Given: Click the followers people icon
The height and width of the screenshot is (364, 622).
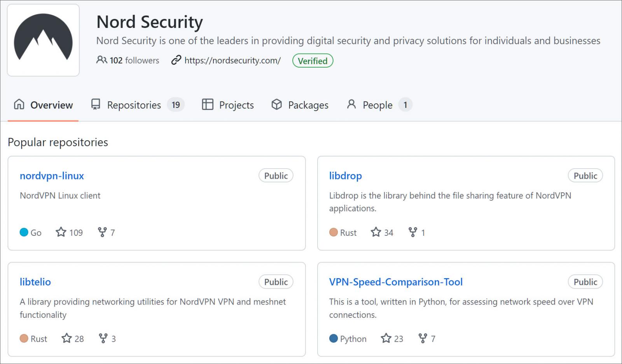Looking at the screenshot, I should [x=102, y=60].
